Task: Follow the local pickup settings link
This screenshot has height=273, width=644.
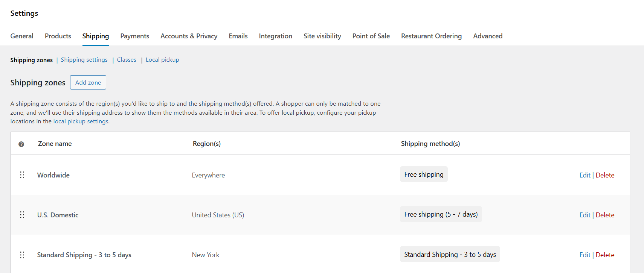Action: pyautogui.click(x=81, y=121)
